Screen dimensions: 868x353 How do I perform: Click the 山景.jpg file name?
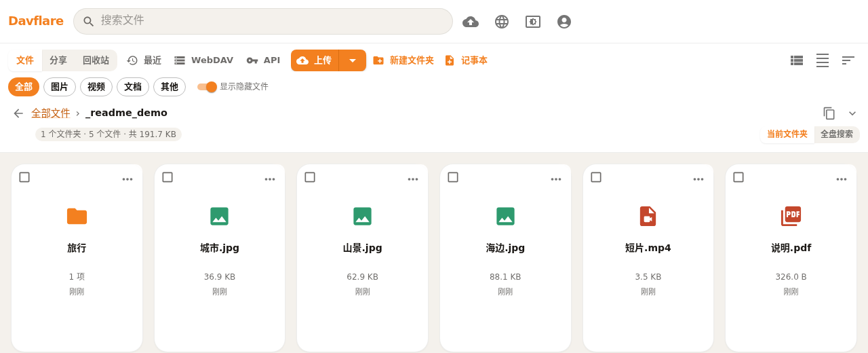363,248
